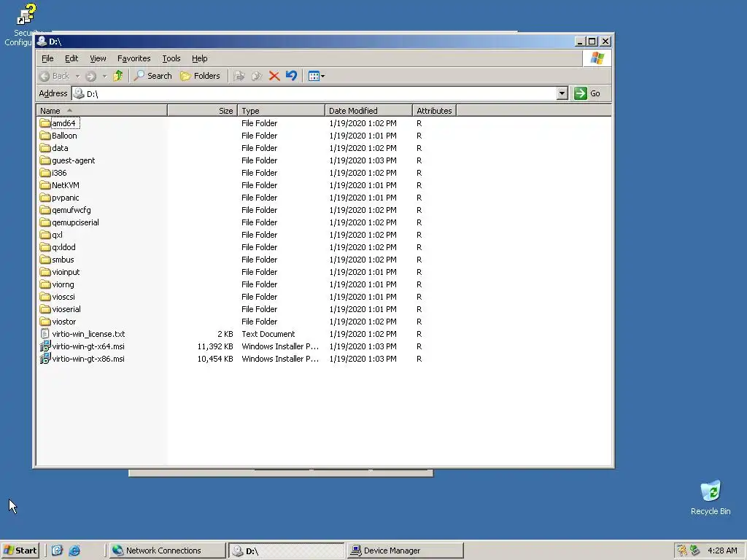This screenshot has height=560, width=747.
Task: Select the qxl folder icon
Action: pyautogui.click(x=45, y=235)
